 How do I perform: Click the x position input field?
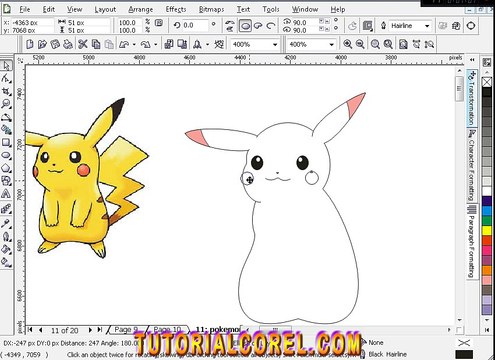pos(32,23)
